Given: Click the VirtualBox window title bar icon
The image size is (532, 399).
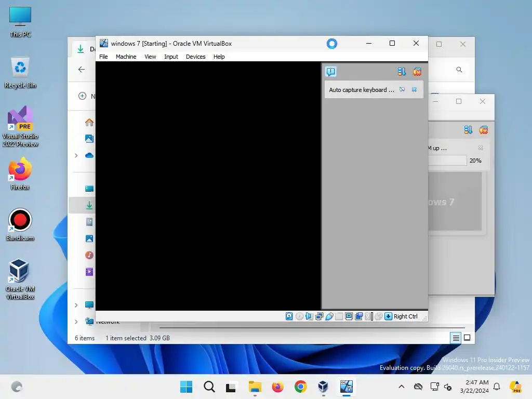Looking at the screenshot, I should [x=104, y=43].
